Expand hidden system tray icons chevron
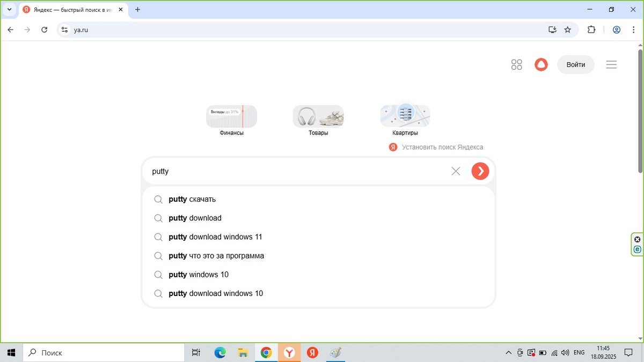The width and height of the screenshot is (644, 362). 509,353
